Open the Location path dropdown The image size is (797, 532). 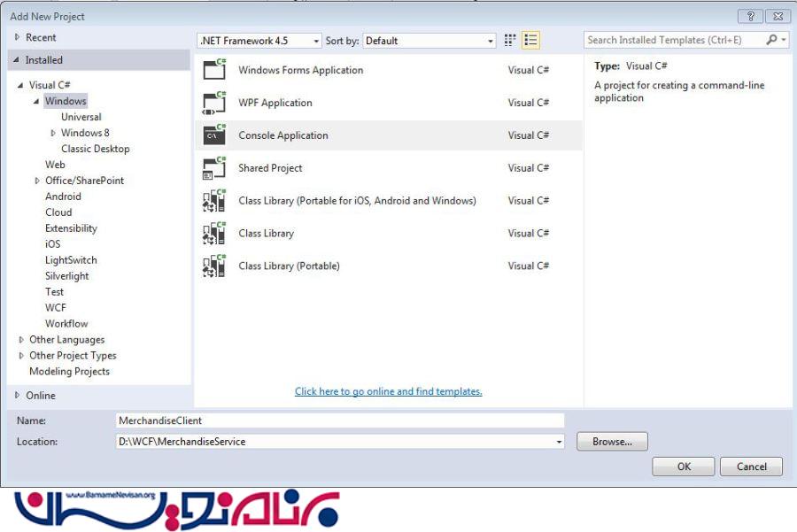pyautogui.click(x=559, y=442)
